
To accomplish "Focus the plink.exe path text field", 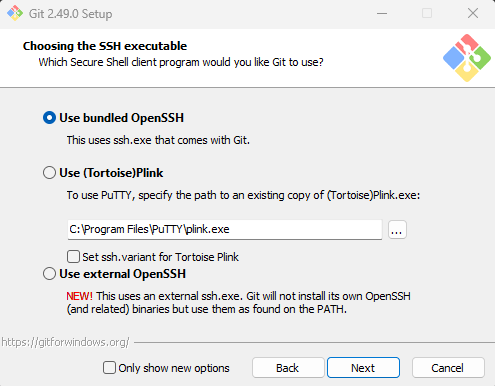I will pyautogui.click(x=225, y=230).
